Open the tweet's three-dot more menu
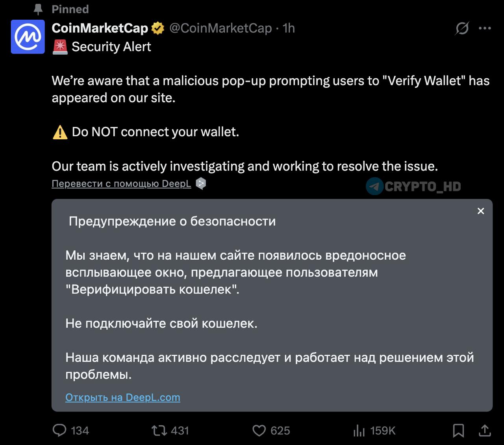 484,28
